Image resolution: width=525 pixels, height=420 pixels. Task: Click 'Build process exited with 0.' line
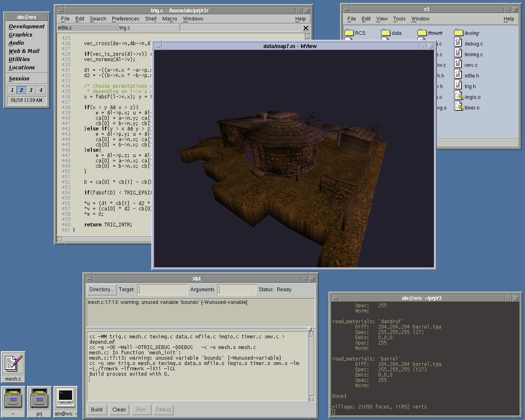point(129,374)
